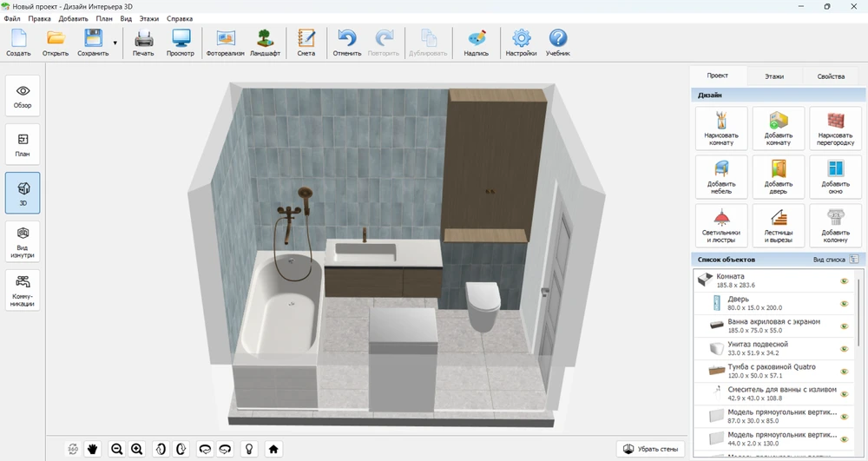Click the zoom in magnifier icon
Screen dimensions: 868x461
click(136, 449)
